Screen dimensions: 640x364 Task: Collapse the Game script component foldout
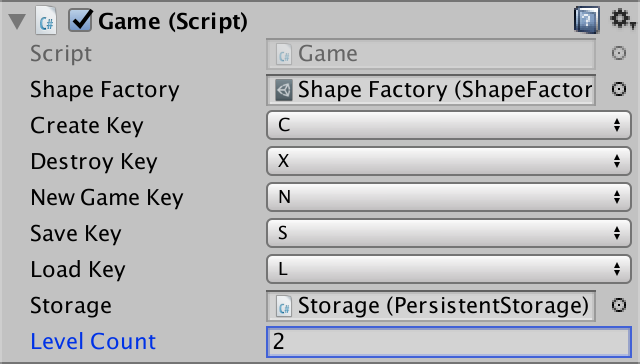tap(17, 21)
